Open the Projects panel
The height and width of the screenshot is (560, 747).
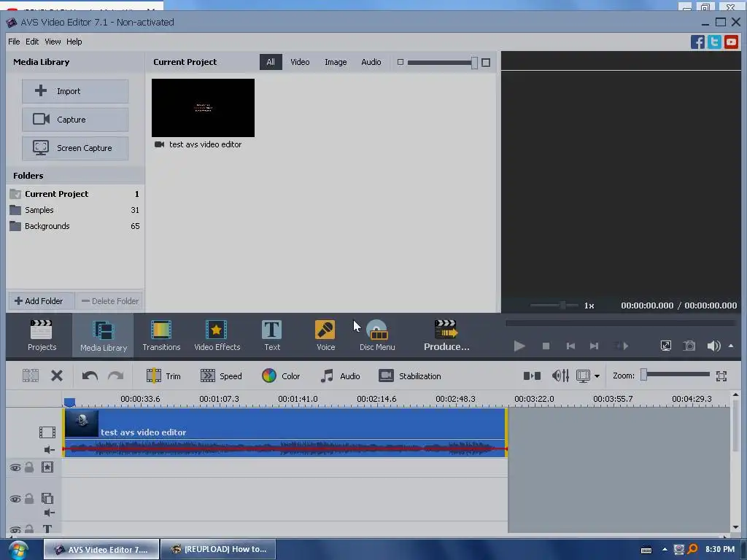42,335
